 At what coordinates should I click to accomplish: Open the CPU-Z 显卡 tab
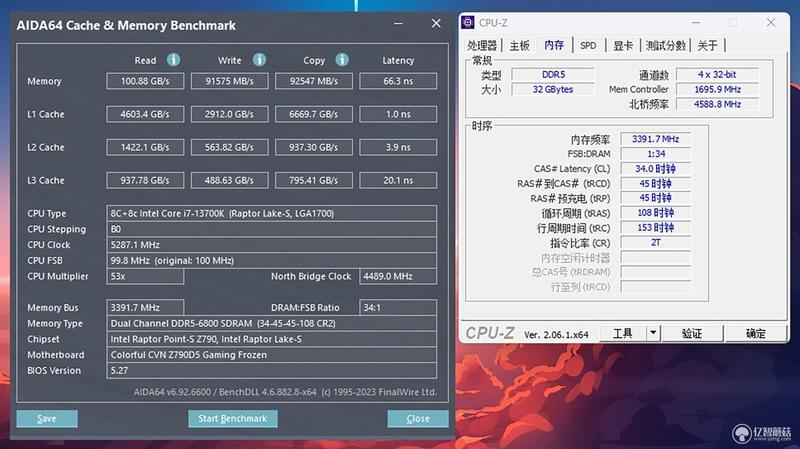pyautogui.click(x=623, y=45)
